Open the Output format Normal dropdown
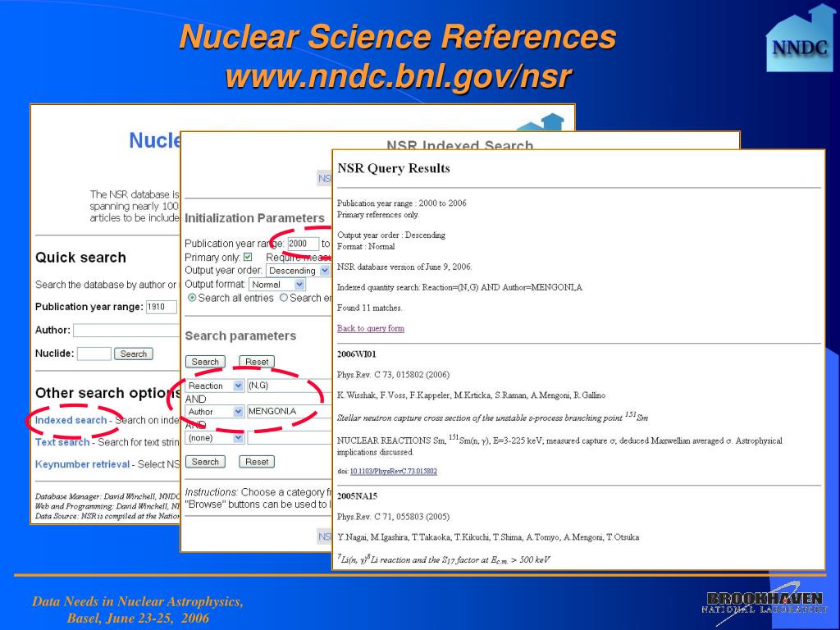 click(277, 285)
